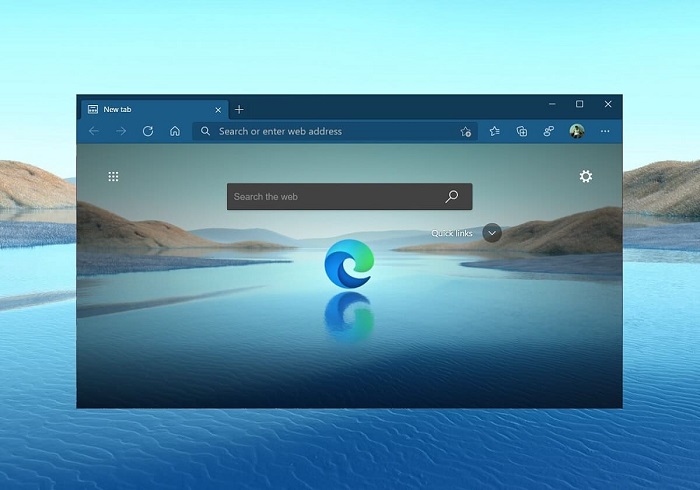Image resolution: width=700 pixels, height=490 pixels.
Task: Reload the page with Refresh icon
Action: pos(148,131)
